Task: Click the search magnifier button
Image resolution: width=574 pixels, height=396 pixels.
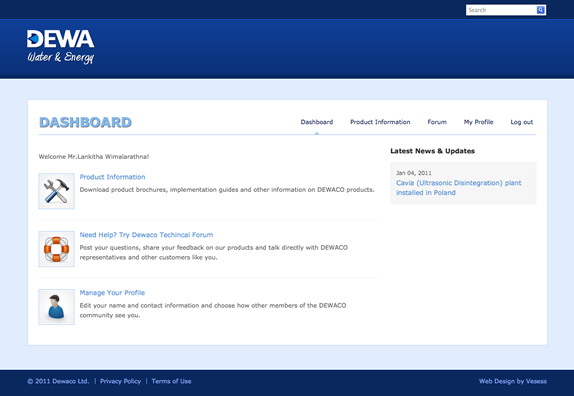Action: (x=540, y=10)
